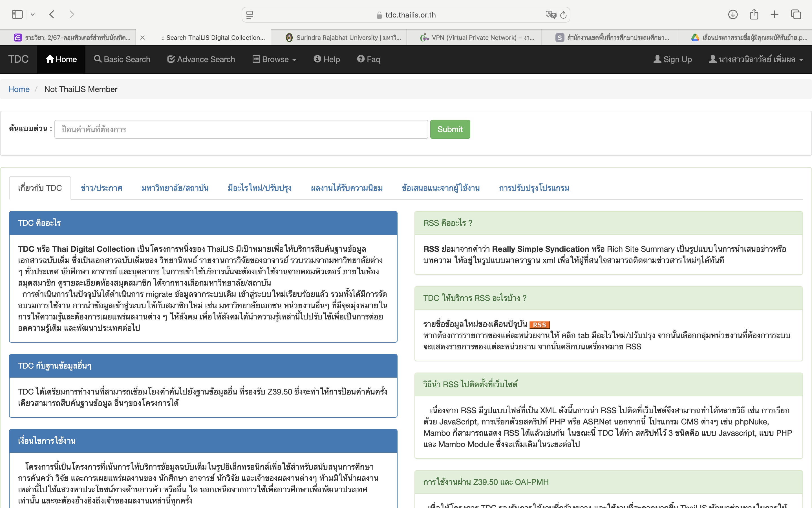Select the เกี่ยวกับ TDC tab
This screenshot has height=508, width=812.
point(40,188)
